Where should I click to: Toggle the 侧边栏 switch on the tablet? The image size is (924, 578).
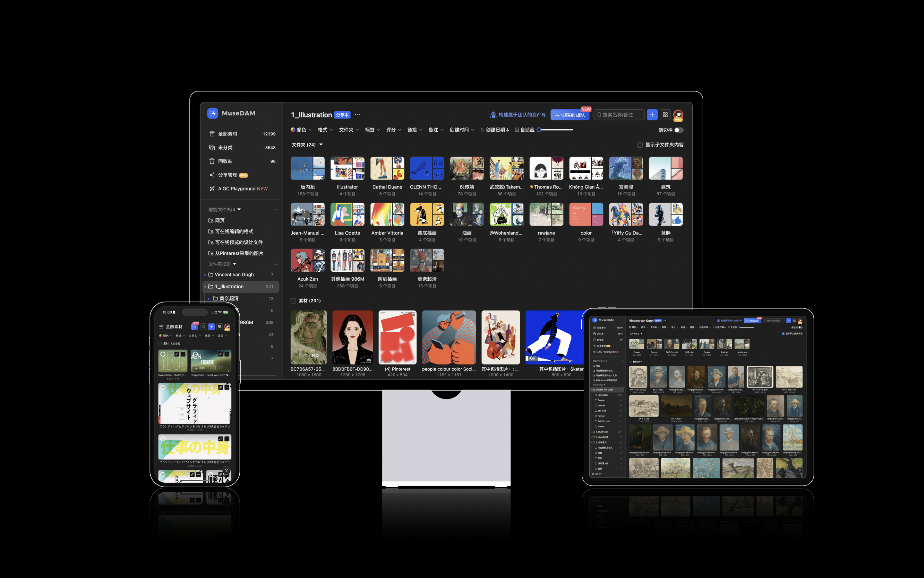coord(800,327)
